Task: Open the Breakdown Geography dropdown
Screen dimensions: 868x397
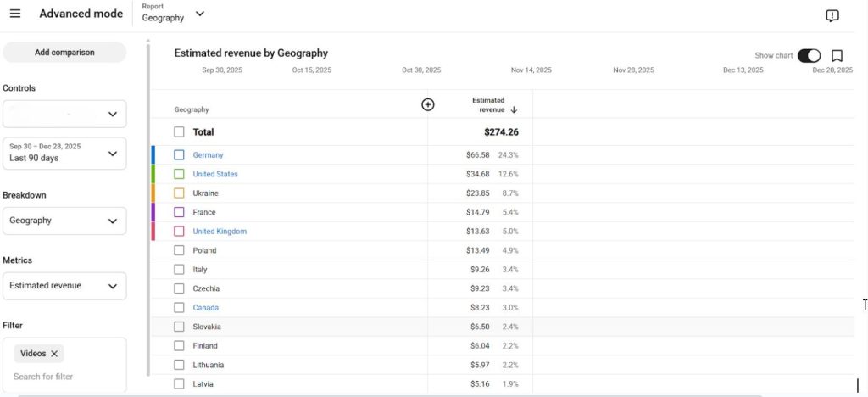Action: click(x=64, y=221)
